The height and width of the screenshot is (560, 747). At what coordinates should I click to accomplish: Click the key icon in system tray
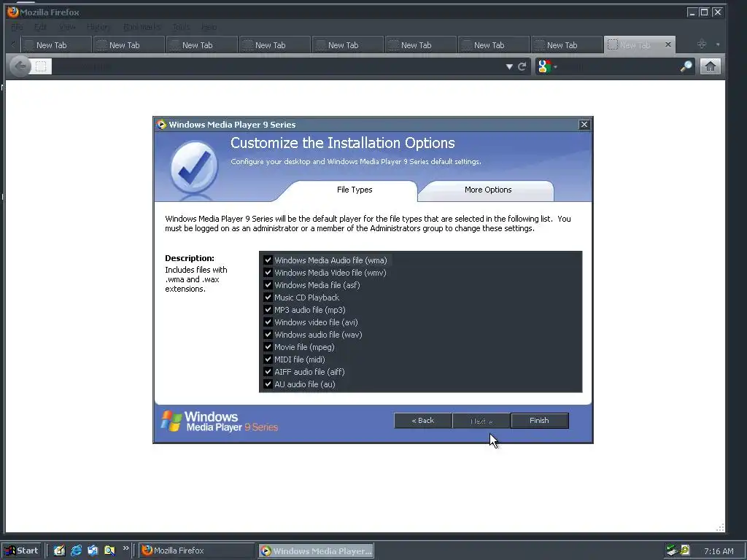click(684, 551)
